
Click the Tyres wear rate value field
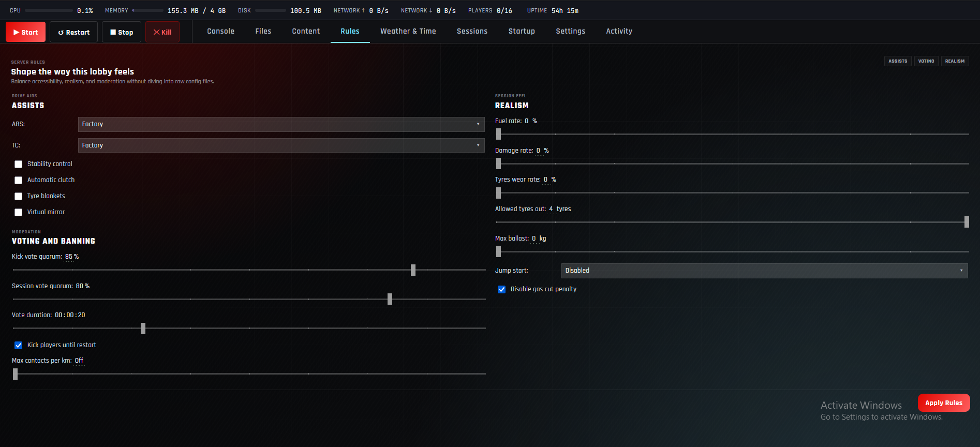click(x=546, y=180)
